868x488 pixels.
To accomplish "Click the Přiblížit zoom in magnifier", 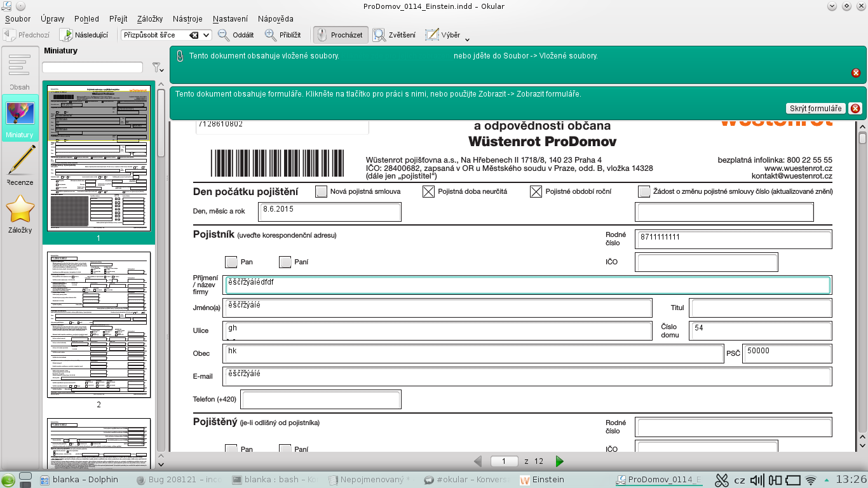I will [283, 35].
